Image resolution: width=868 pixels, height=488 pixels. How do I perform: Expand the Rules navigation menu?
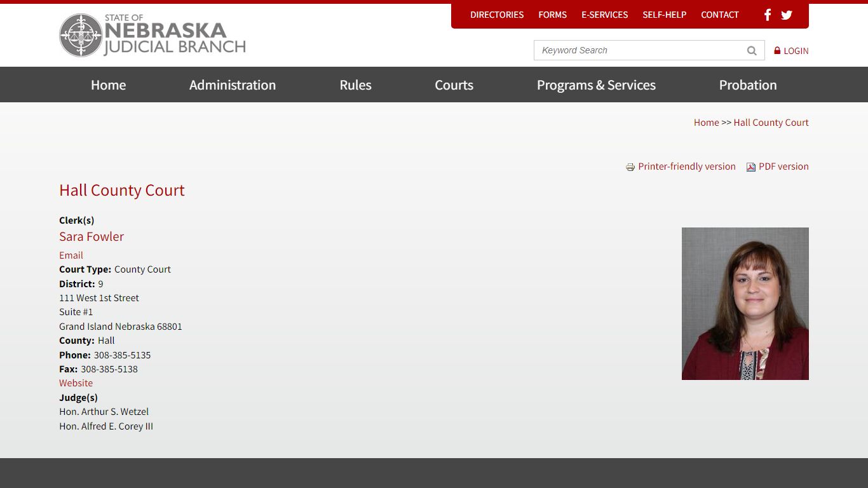(x=355, y=85)
